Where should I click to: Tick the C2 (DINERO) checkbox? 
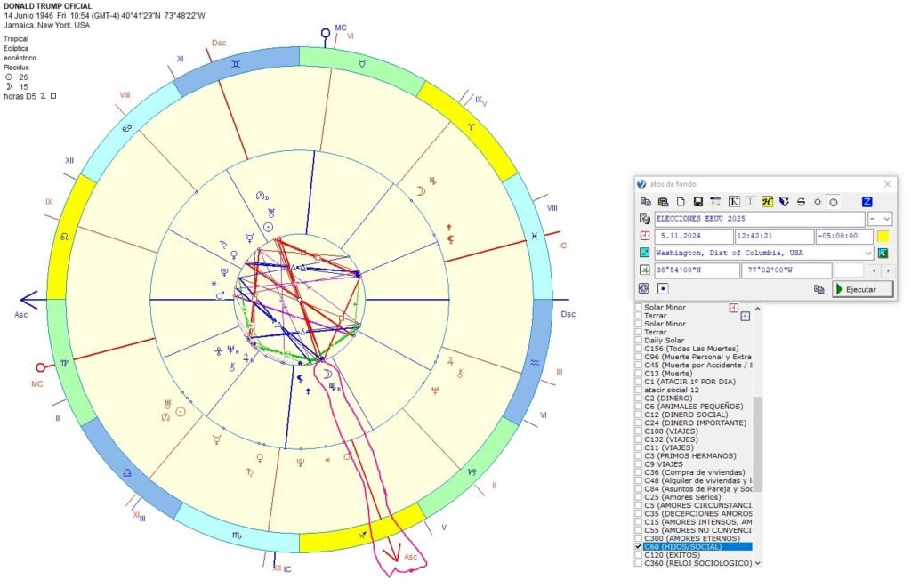click(638, 398)
